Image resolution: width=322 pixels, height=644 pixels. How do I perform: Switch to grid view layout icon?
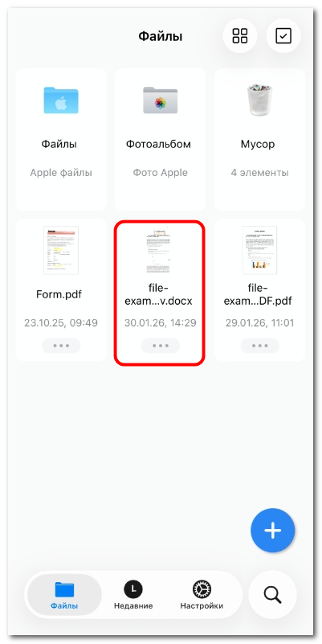coord(240,35)
